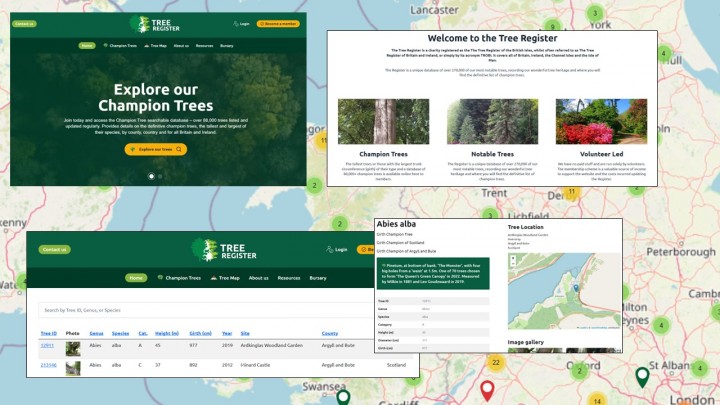720x405 pixels.
Task: Click Contact us in the table panel
Action: [55, 249]
